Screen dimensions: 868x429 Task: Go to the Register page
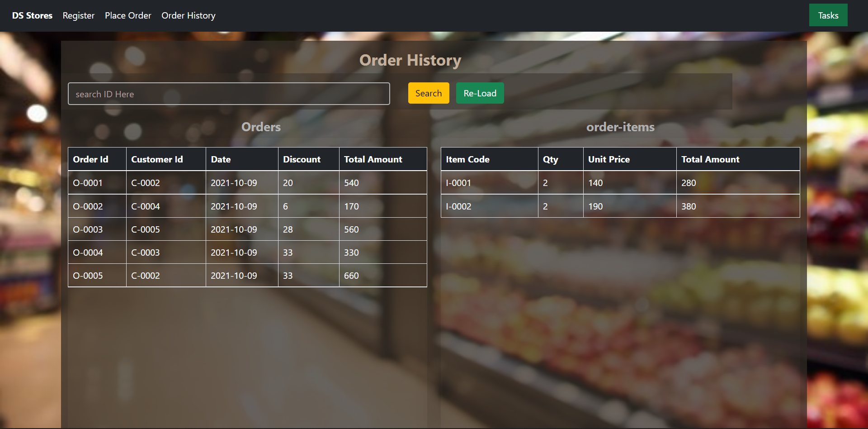coord(79,15)
